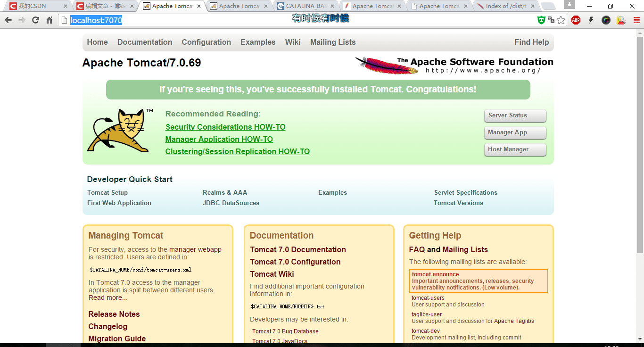Click the translate page icon
This screenshot has height=347, width=644.
click(551, 20)
